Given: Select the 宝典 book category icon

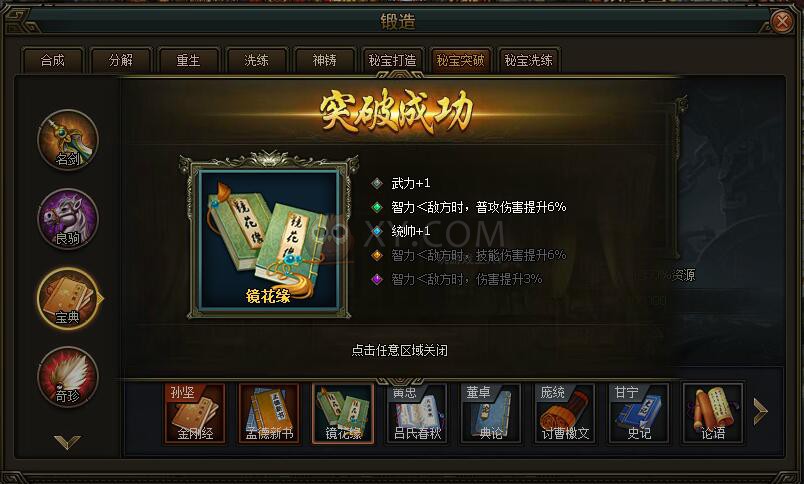Looking at the screenshot, I should [x=68, y=298].
